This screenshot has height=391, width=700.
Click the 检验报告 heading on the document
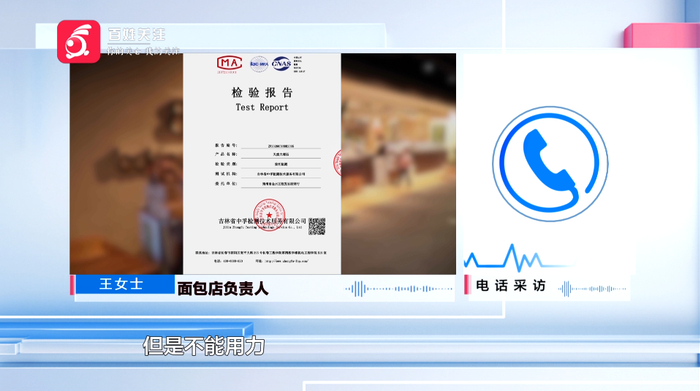coord(262,92)
